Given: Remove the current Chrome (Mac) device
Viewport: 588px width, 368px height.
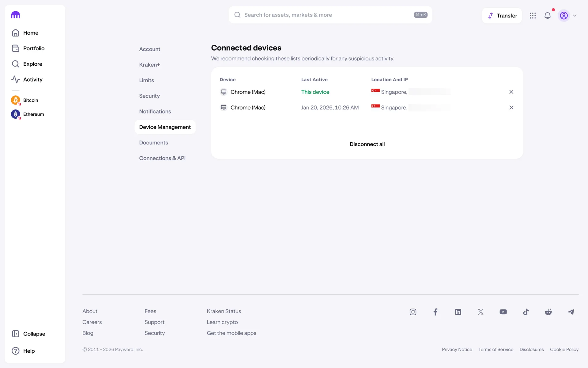Looking at the screenshot, I should point(511,92).
